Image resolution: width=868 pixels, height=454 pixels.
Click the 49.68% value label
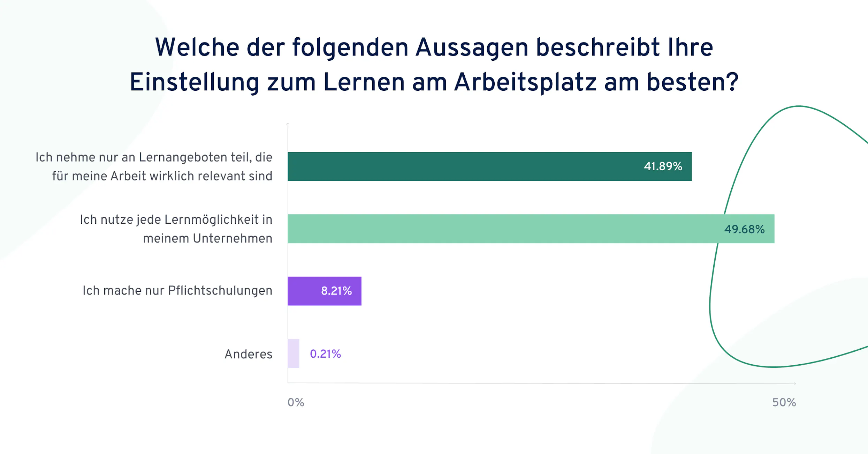(744, 229)
